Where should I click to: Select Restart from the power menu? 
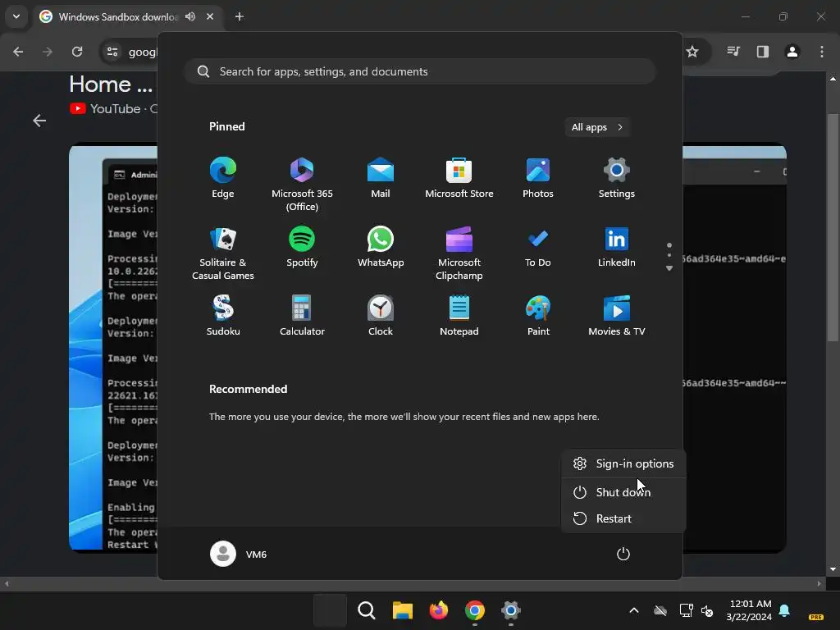click(x=623, y=518)
